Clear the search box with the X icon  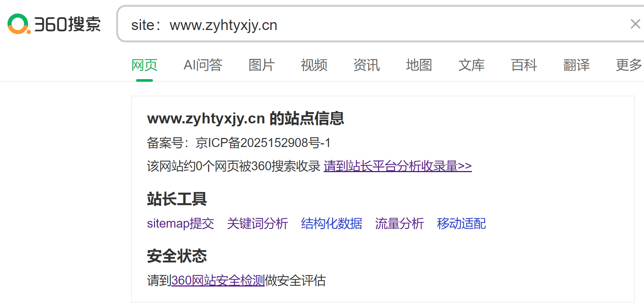click(x=635, y=24)
